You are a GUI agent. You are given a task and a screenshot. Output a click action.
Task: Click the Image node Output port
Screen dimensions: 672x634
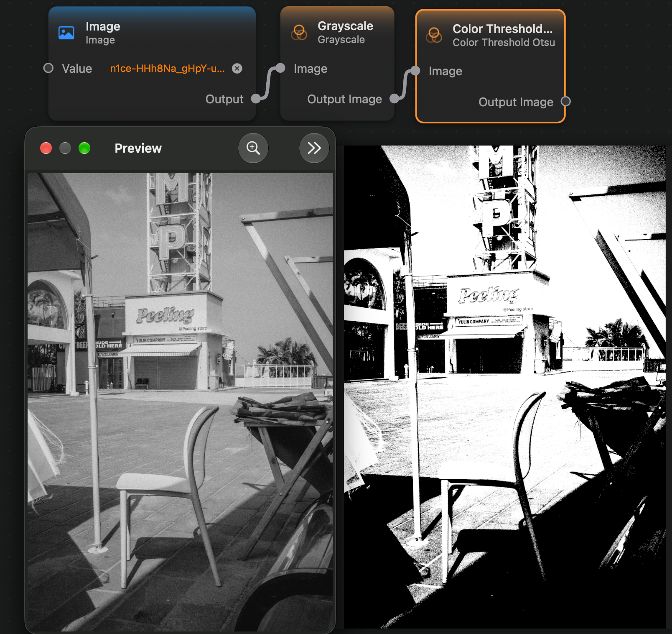(x=256, y=99)
